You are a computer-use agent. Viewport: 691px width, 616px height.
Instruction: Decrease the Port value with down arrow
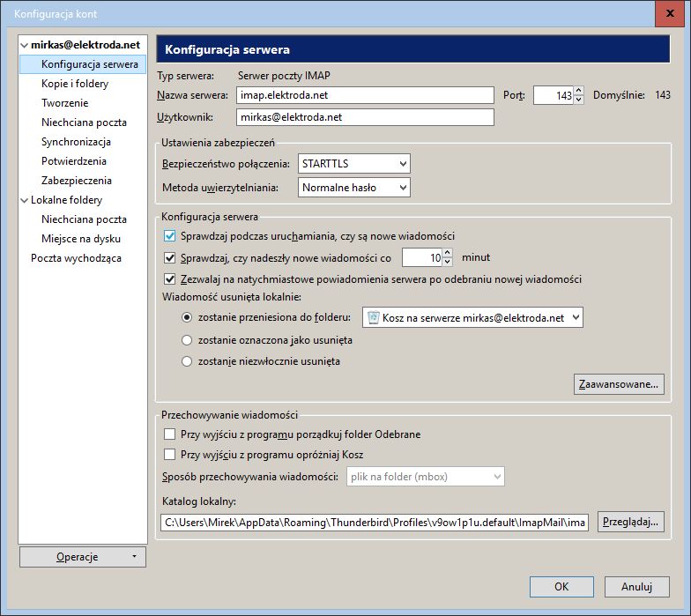579,100
